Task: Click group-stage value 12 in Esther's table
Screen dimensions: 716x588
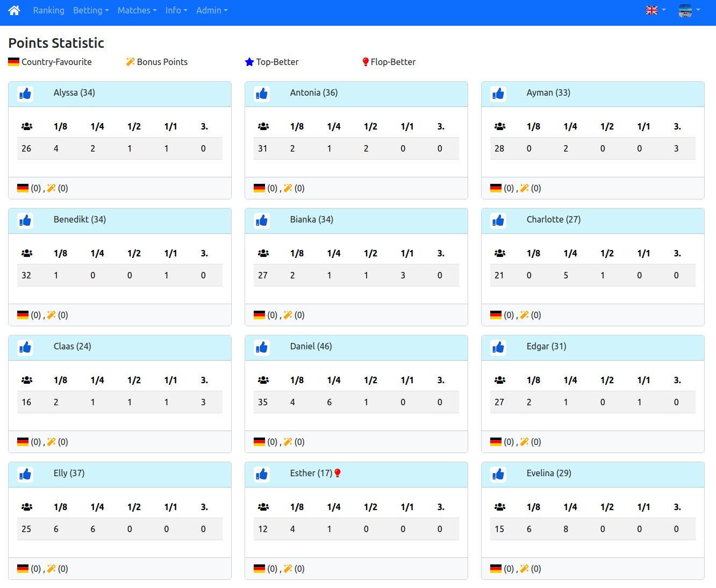Action: pyautogui.click(x=263, y=529)
